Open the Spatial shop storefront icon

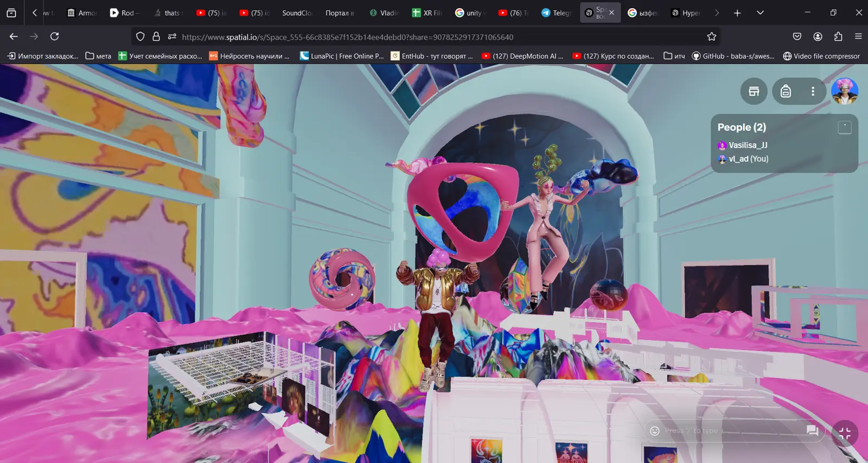click(754, 91)
